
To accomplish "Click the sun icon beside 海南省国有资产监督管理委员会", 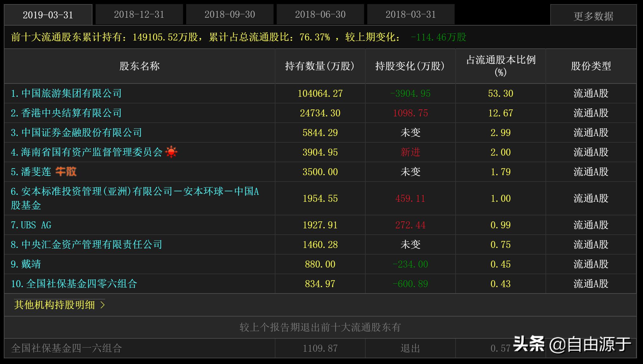I will tap(171, 152).
